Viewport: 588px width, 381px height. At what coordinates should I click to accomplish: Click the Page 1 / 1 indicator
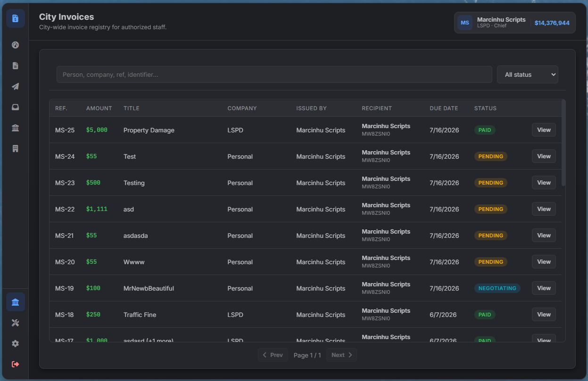307,355
